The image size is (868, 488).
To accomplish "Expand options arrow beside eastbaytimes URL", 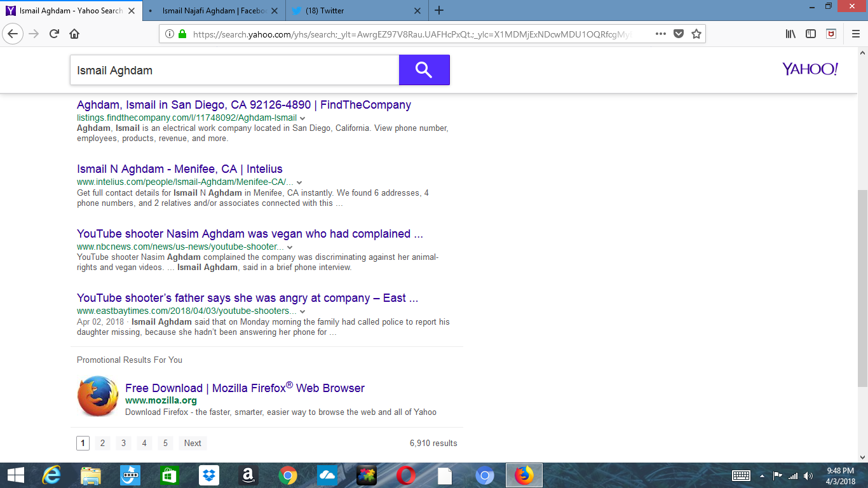I will (x=302, y=311).
